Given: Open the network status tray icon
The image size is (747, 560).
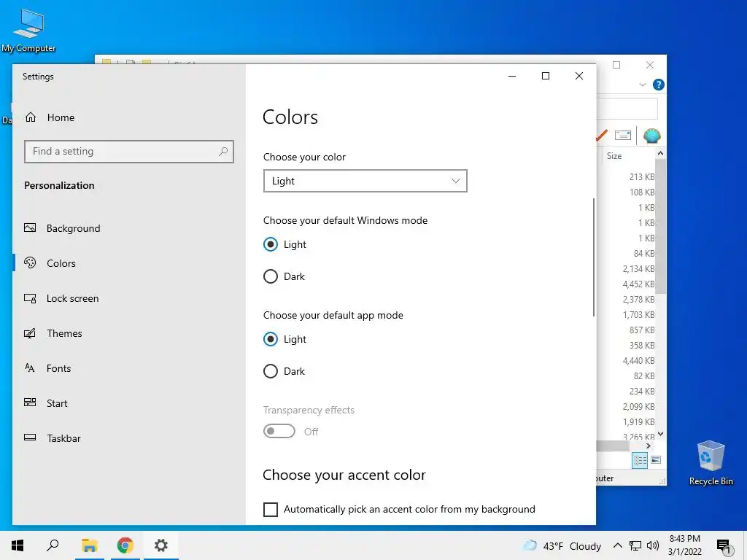Looking at the screenshot, I should click(635, 545).
